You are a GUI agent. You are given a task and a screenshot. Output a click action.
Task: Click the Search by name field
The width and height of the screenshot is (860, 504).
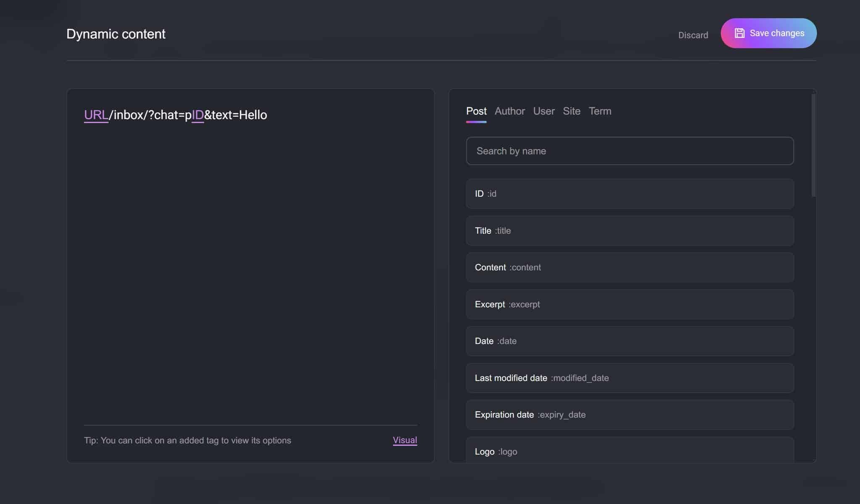[x=629, y=151]
